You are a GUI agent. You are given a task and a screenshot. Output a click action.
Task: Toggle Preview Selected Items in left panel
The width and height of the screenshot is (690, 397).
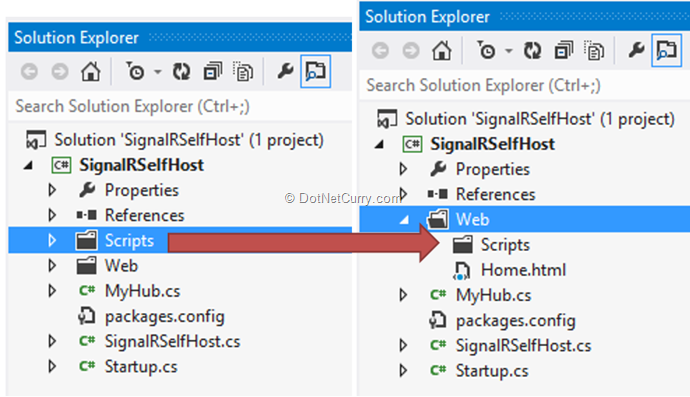click(316, 71)
